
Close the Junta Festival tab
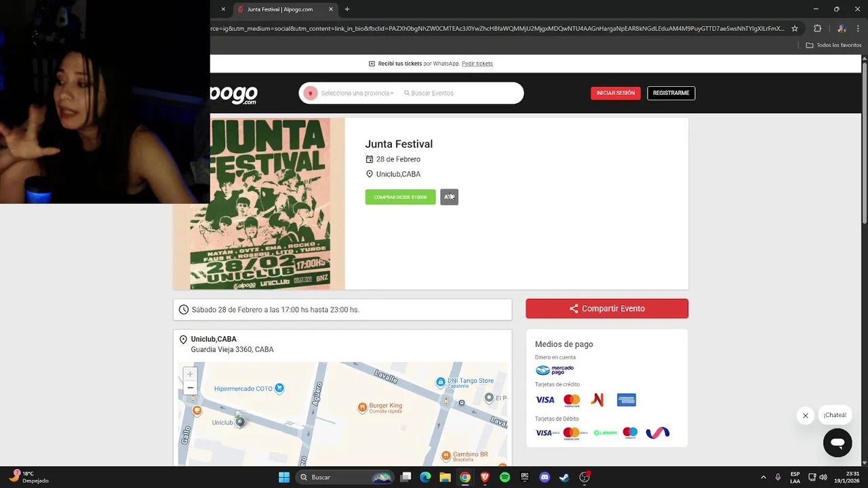331,9
